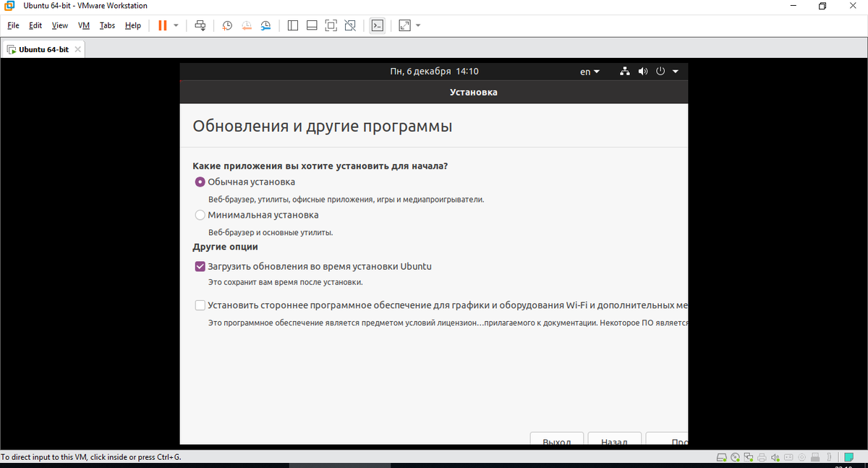Image resolution: width=868 pixels, height=468 pixels.
Task: Click the Ubuntu volume speaker icon
Action: pos(643,72)
